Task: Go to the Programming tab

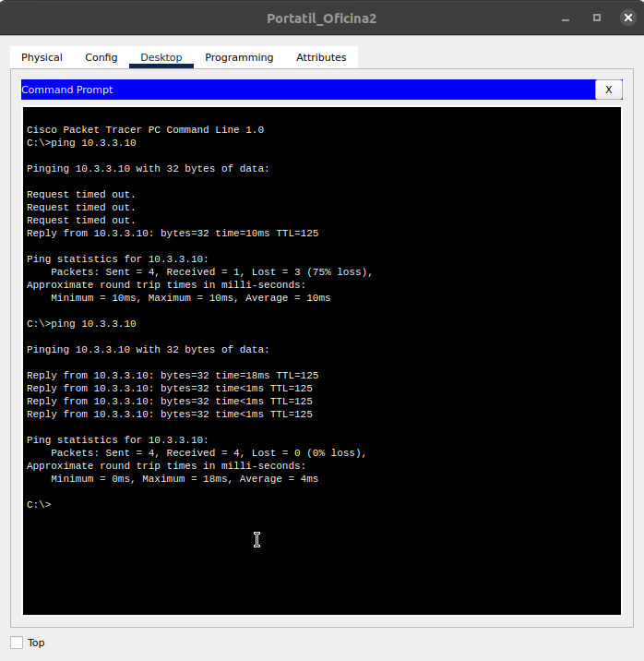Action: [x=239, y=57]
